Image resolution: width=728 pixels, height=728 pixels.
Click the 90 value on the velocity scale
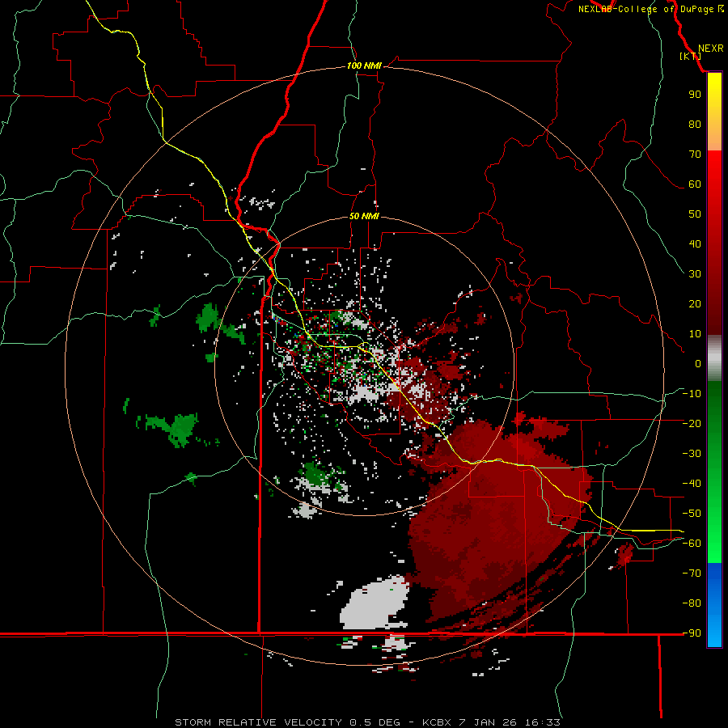(x=695, y=95)
